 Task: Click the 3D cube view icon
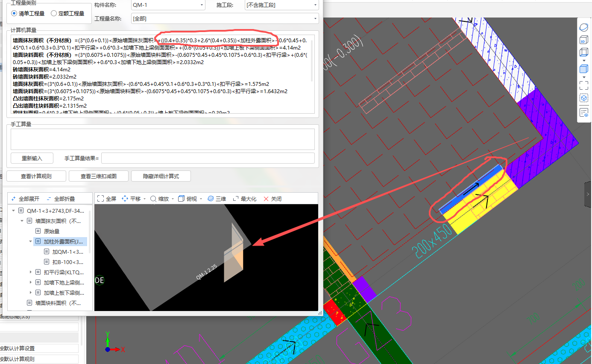pos(584,41)
